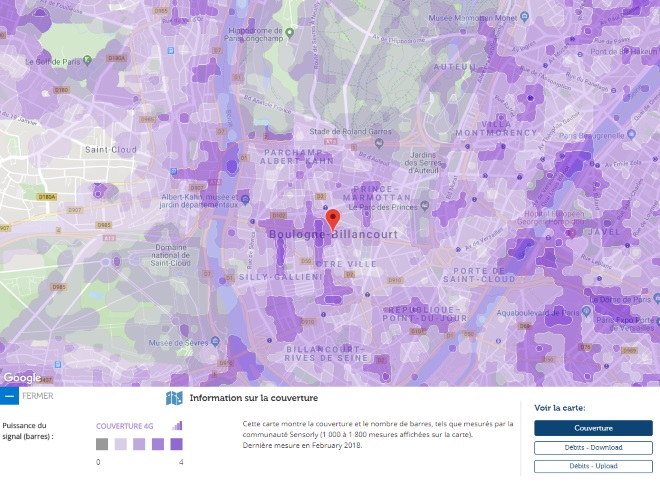Click the red location pin on Boulogne-Billancourt

(x=333, y=219)
